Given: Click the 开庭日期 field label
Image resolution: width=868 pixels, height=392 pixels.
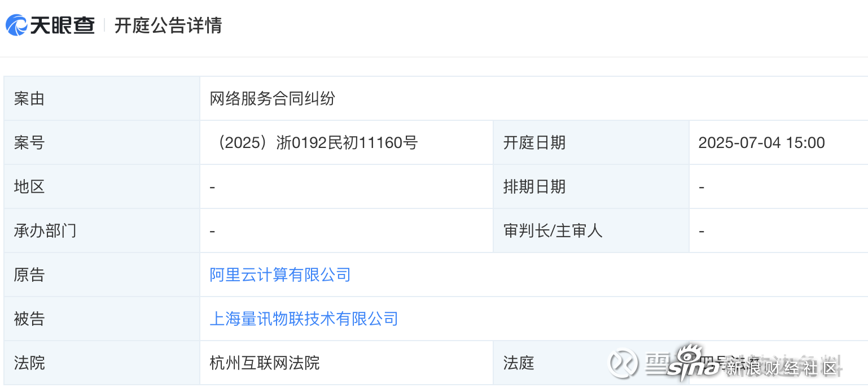Looking at the screenshot, I should click(x=534, y=143).
